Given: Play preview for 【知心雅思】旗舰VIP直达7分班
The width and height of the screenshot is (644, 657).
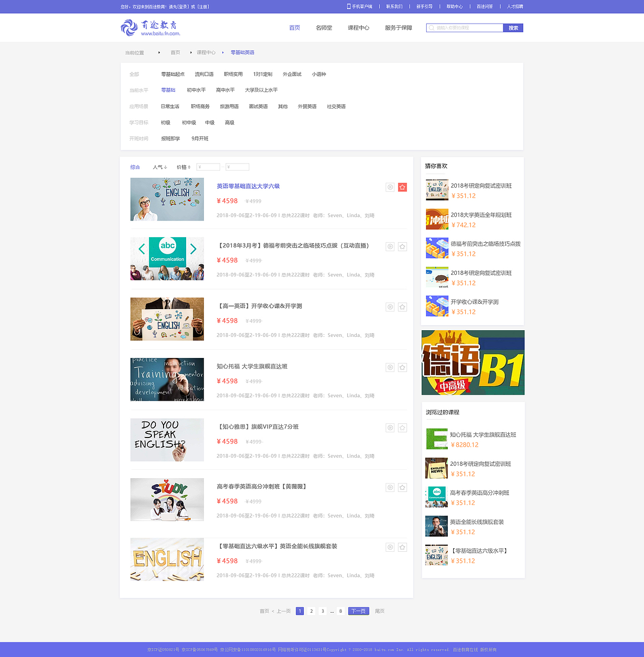Looking at the screenshot, I should click(x=390, y=428).
